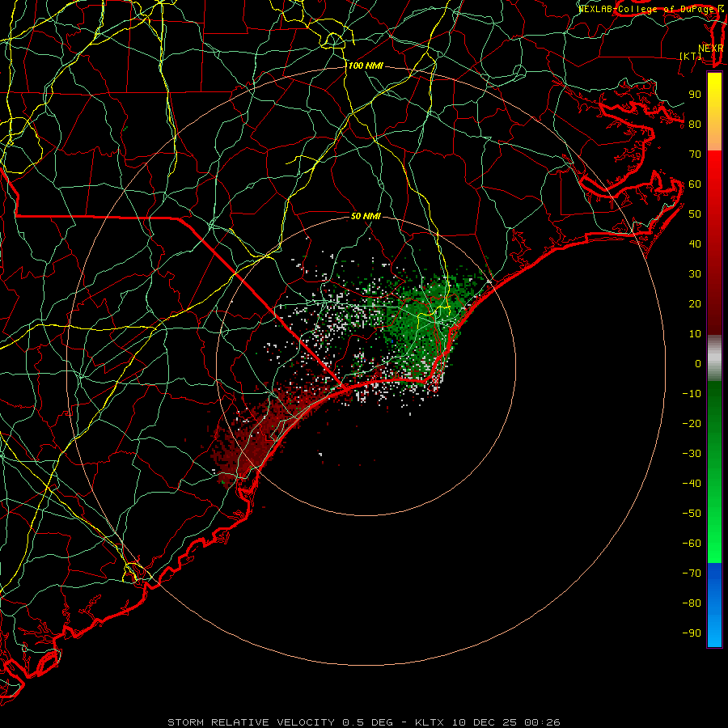Image resolution: width=728 pixels, height=728 pixels.
Task: Click the gray zero-velocity band of color bar
Action: coord(714,358)
